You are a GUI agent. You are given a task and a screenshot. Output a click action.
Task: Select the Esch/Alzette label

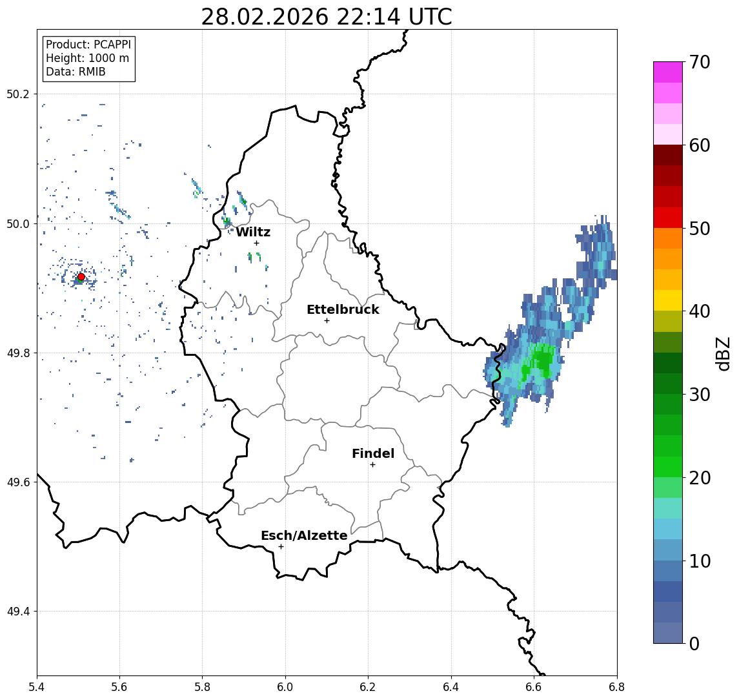pos(304,535)
